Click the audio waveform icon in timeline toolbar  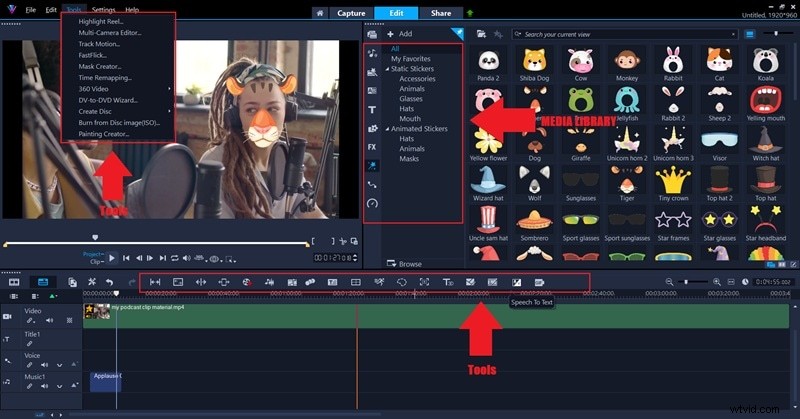click(x=269, y=282)
